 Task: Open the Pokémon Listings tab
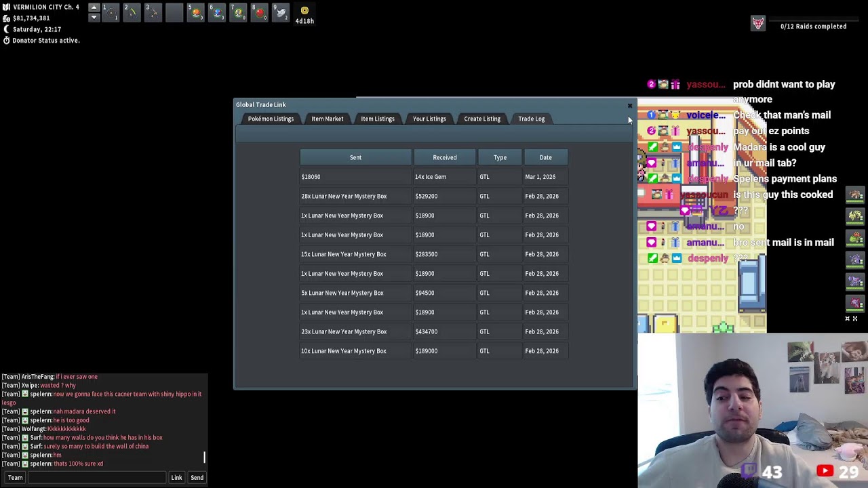pos(271,119)
